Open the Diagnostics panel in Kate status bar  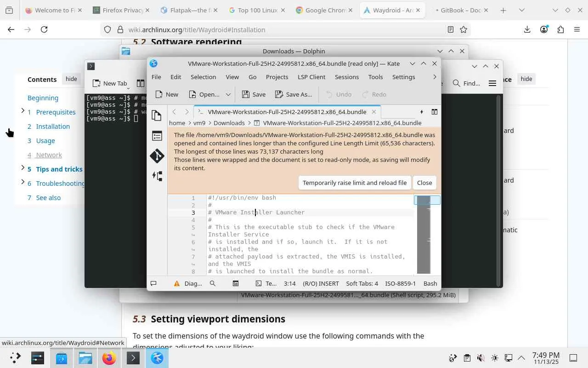188,283
